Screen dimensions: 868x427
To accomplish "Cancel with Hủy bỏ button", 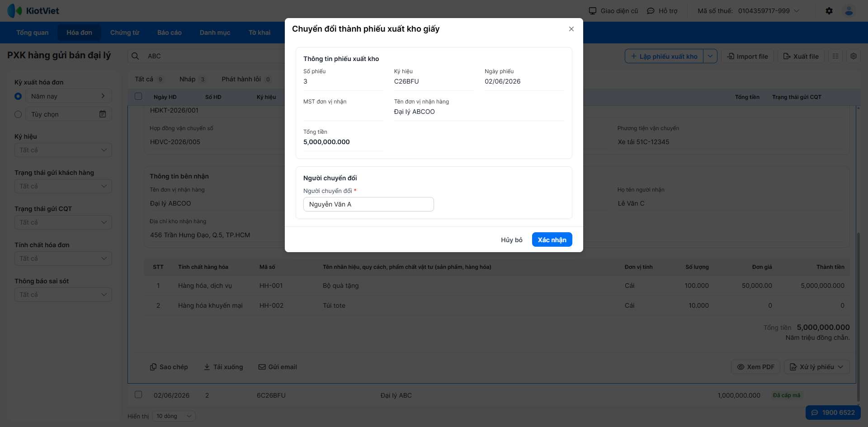I will click(x=512, y=239).
